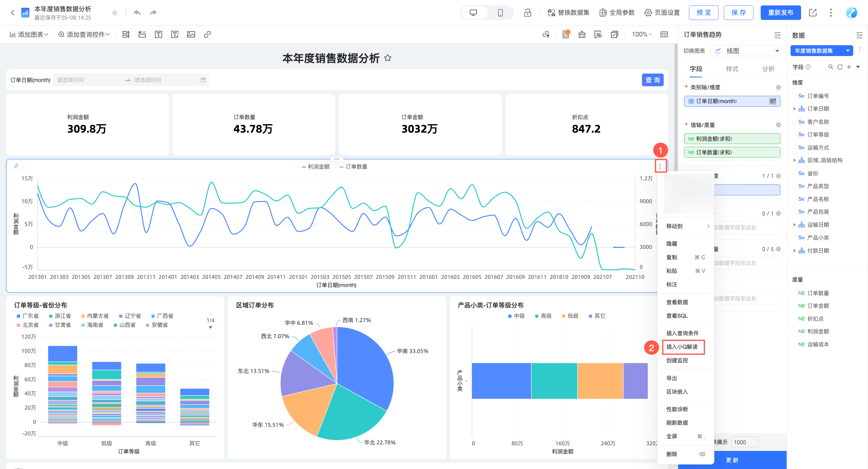Toggle 利润金额 legend series

point(316,167)
